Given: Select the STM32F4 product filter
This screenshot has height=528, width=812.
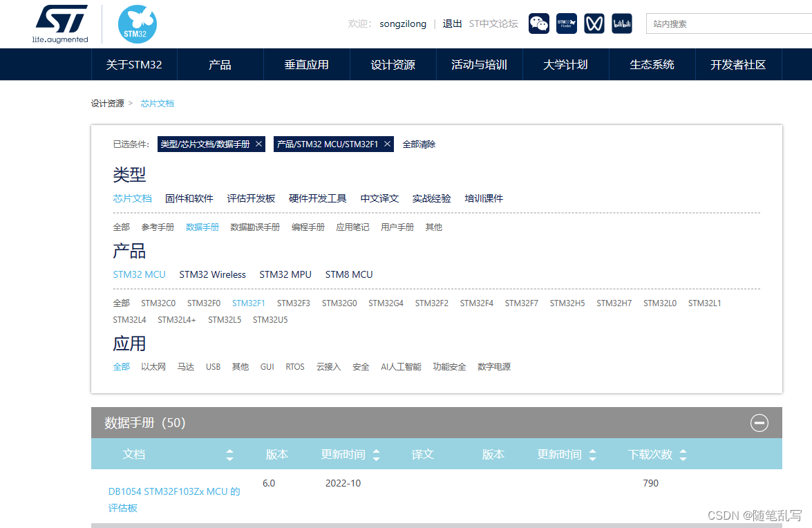Looking at the screenshot, I should [475, 303].
